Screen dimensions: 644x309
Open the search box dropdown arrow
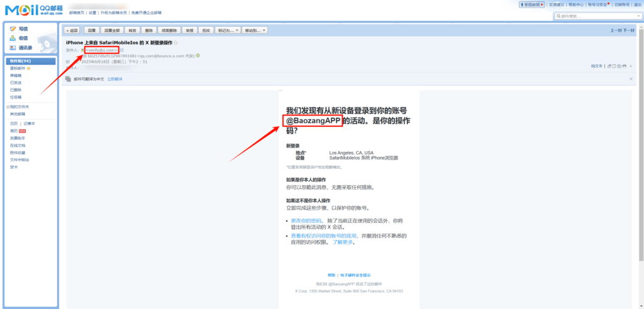638,16
